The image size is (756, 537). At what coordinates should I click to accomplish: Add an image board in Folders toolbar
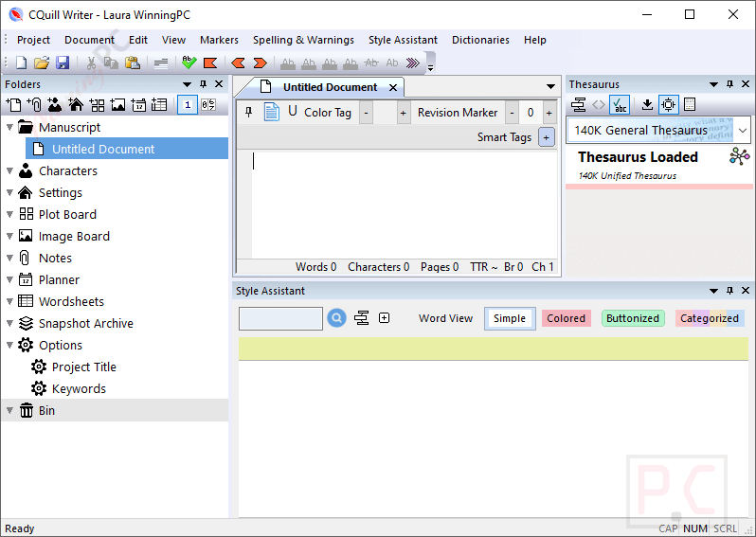pos(117,104)
